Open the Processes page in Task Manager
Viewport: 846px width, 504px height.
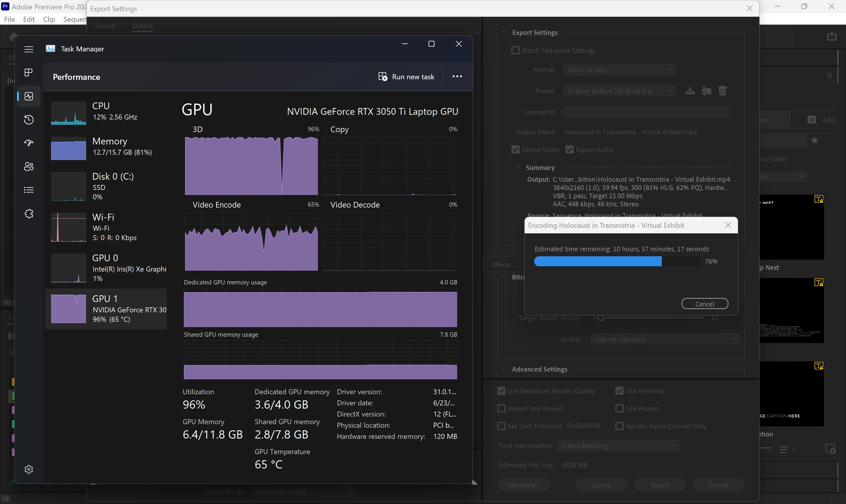click(29, 72)
